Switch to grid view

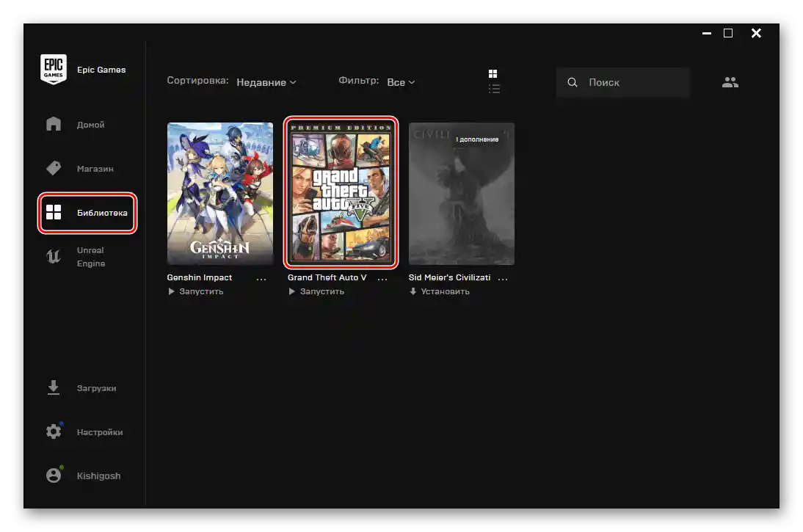pyautogui.click(x=493, y=73)
